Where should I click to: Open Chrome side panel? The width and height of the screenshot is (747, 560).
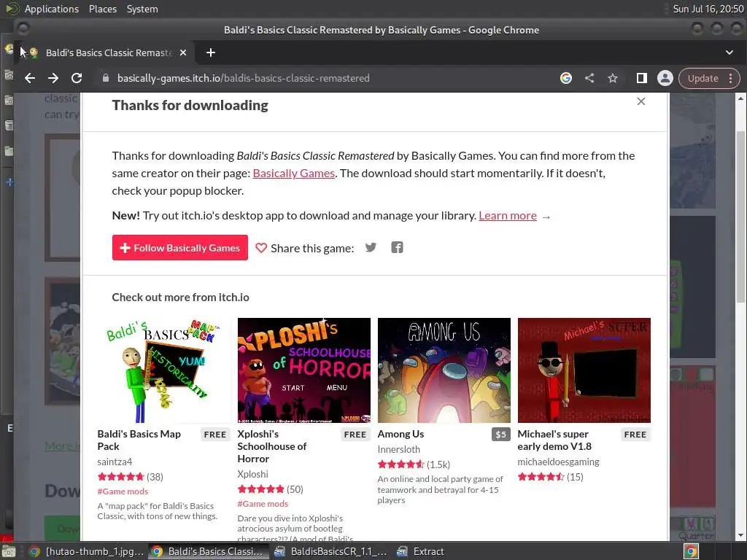(x=642, y=78)
